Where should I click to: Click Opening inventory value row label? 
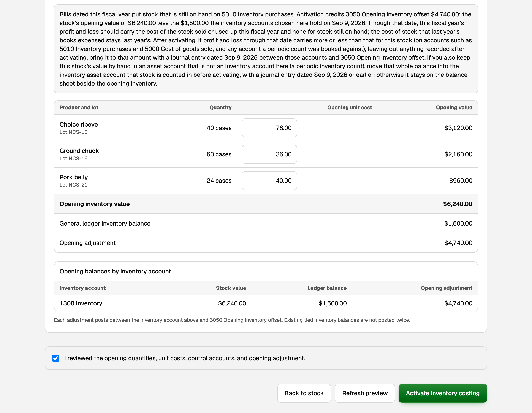95,204
